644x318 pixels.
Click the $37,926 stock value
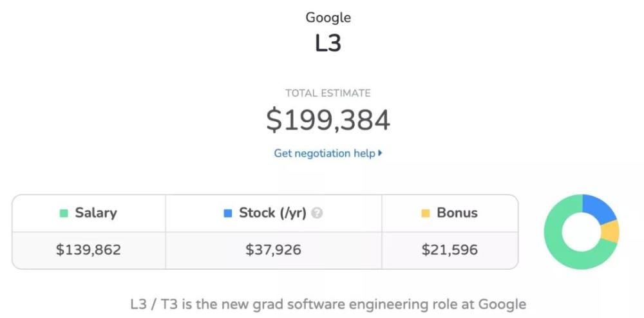point(274,250)
